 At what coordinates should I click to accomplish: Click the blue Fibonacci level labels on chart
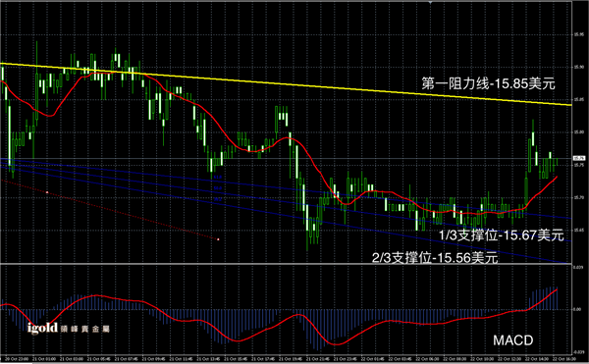(218, 188)
